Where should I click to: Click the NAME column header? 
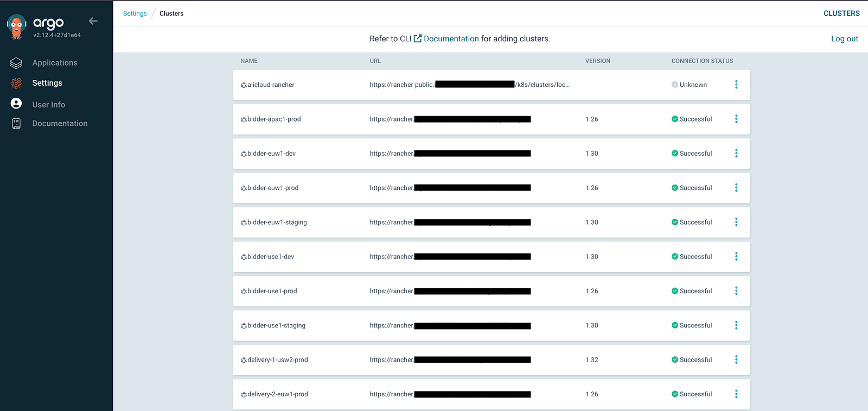[x=249, y=61]
